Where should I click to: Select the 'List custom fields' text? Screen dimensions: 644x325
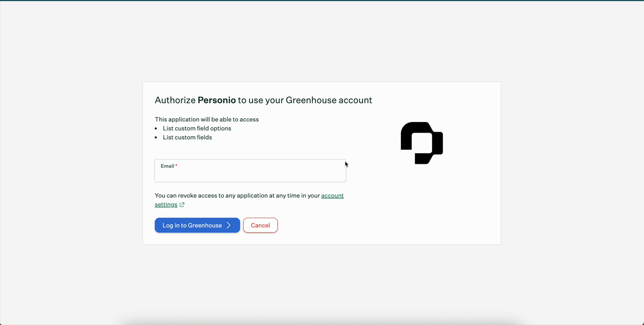pyautogui.click(x=187, y=138)
